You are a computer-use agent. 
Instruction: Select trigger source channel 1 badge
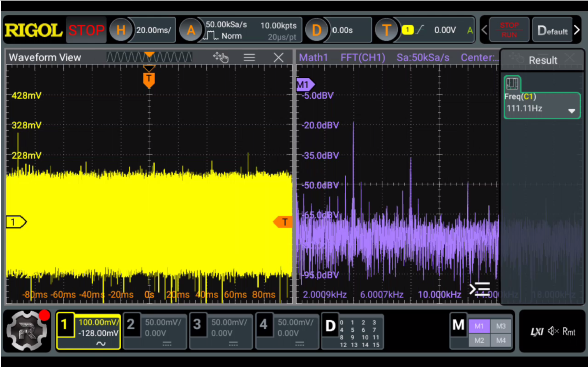point(407,30)
